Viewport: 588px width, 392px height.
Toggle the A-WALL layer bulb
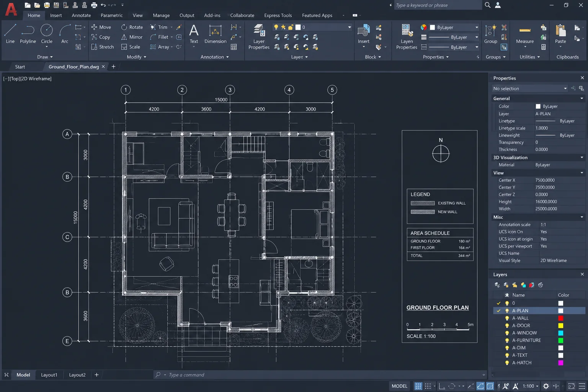coord(507,318)
